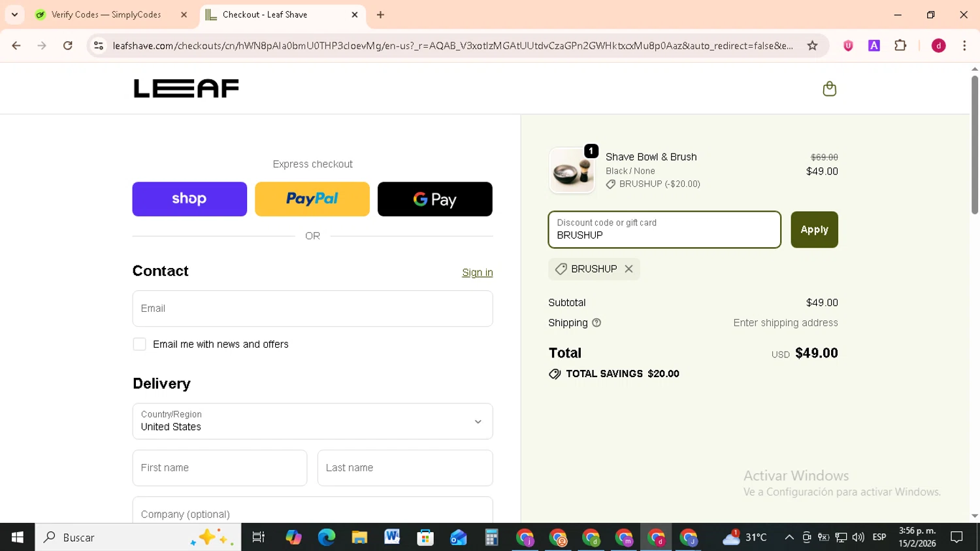Open the Bitwarden shield extension icon
This screenshot has height=551, width=980.
pyautogui.click(x=848, y=46)
